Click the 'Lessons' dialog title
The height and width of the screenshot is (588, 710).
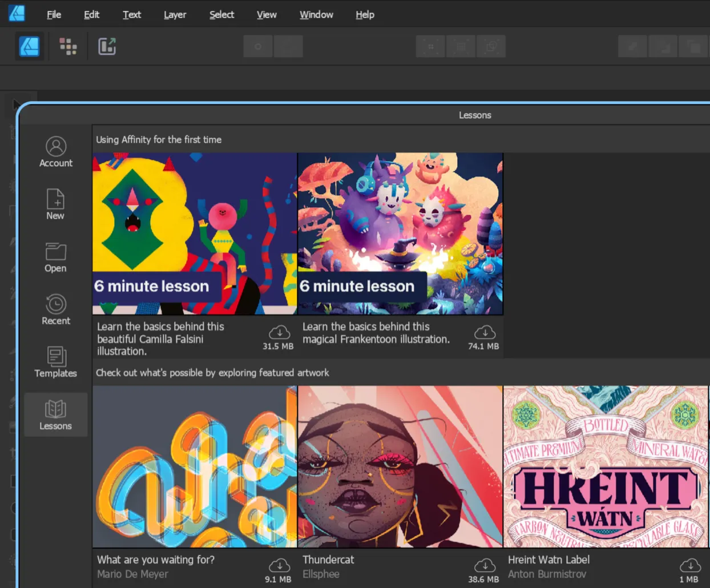[475, 115]
